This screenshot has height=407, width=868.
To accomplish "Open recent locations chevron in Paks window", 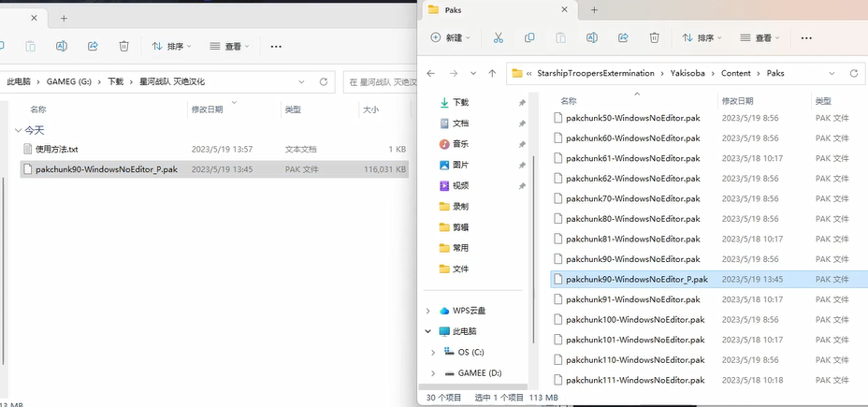I will tap(473, 73).
